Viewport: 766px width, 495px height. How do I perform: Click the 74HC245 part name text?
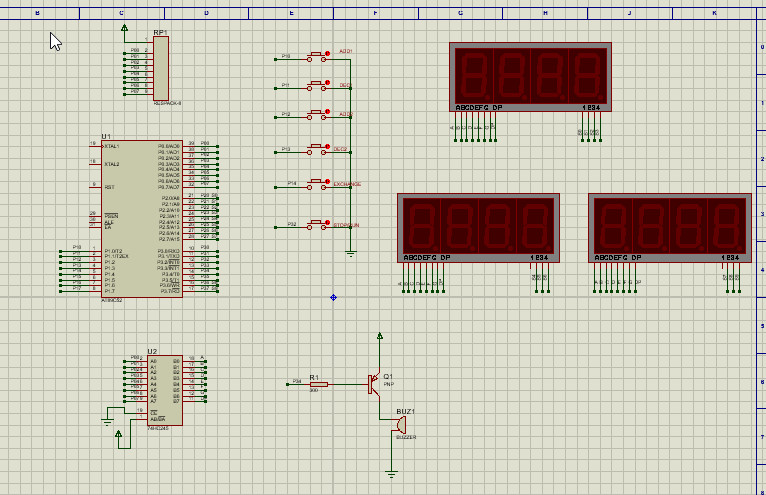pos(158,428)
